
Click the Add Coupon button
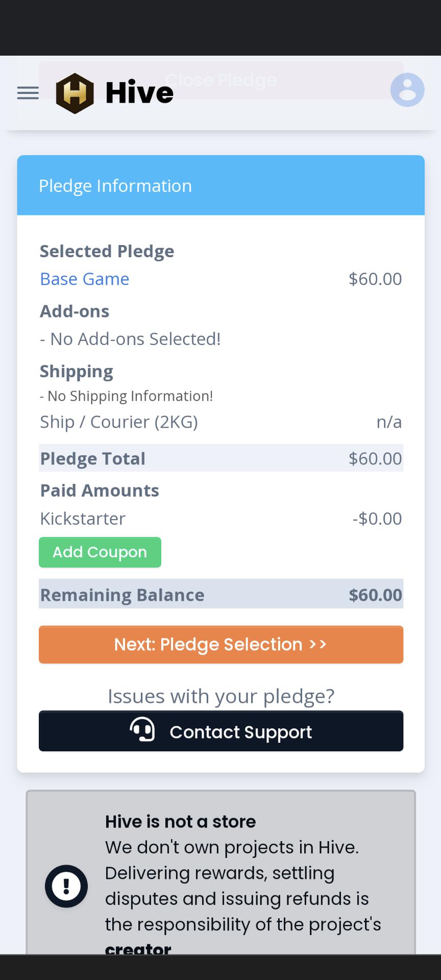[x=100, y=552]
